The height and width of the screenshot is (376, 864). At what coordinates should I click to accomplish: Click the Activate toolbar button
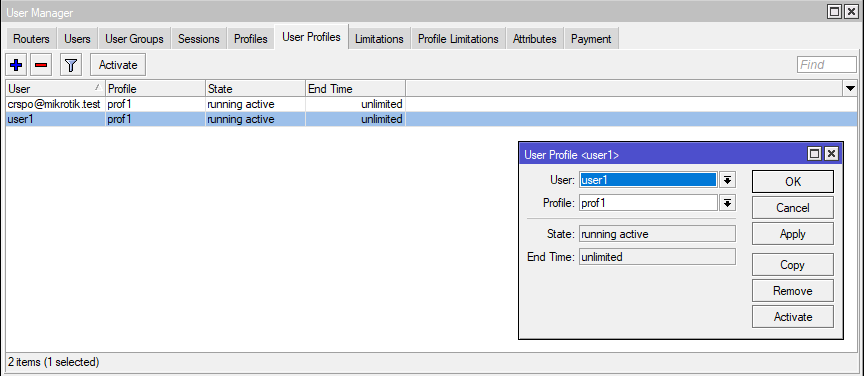point(118,65)
